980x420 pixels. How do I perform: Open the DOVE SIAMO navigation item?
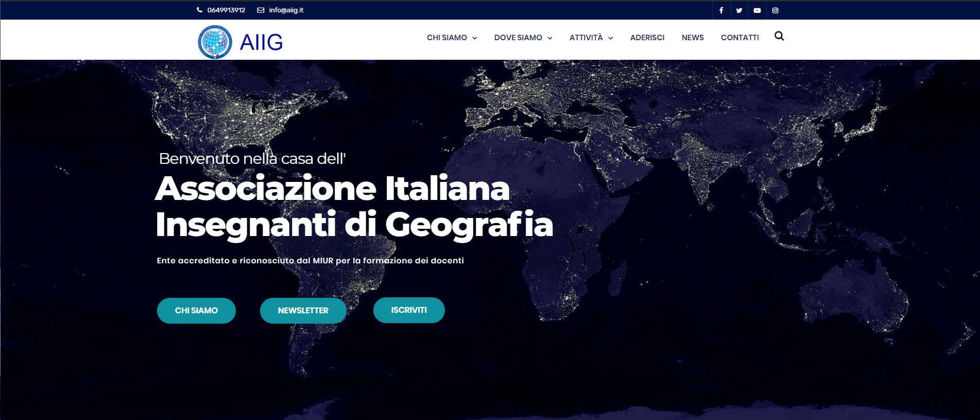point(518,38)
